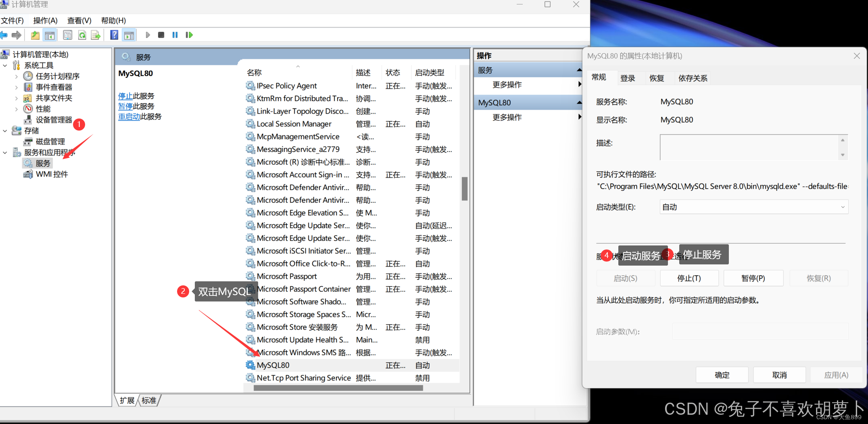This screenshot has height=424, width=868.
Task: Select the 事件查看器 icon in tree
Action: pyautogui.click(x=28, y=87)
